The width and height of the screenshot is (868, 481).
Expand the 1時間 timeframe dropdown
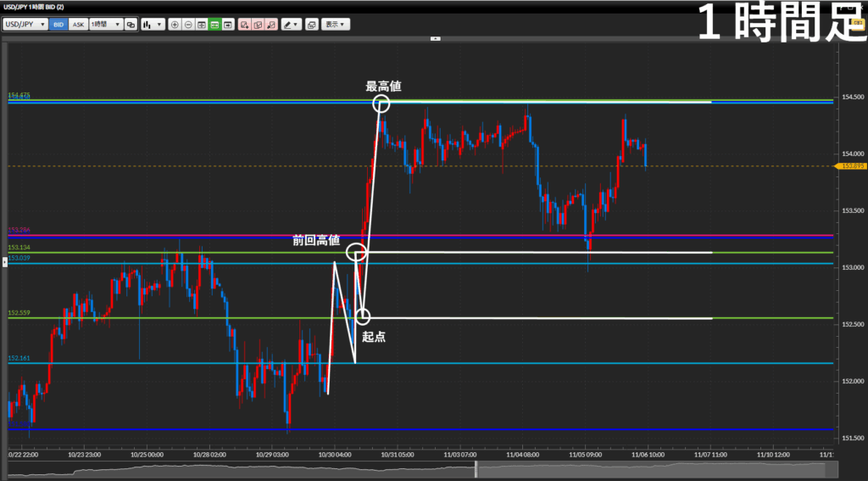[x=106, y=25]
